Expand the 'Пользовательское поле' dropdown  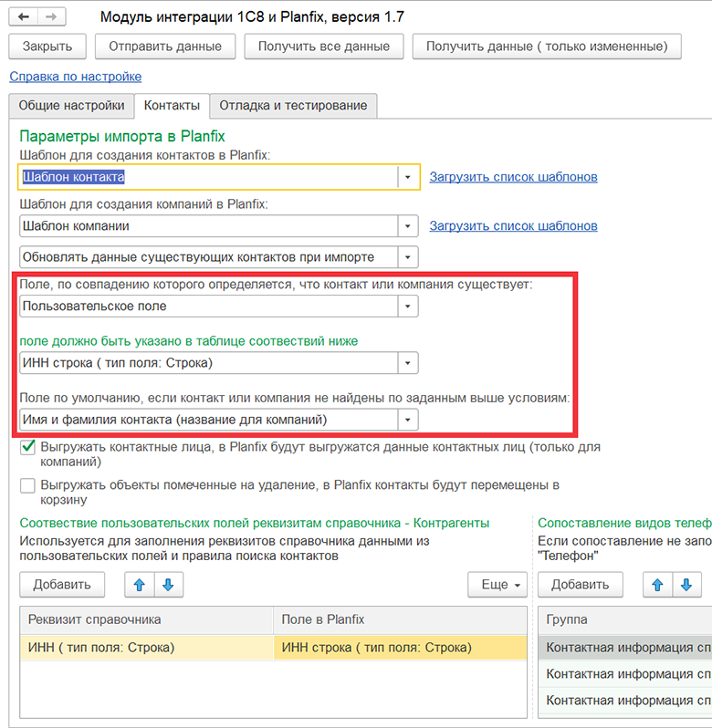[407, 307]
